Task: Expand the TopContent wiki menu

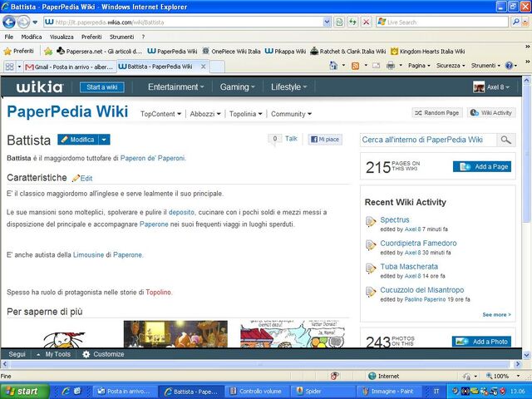Action: 160,114
